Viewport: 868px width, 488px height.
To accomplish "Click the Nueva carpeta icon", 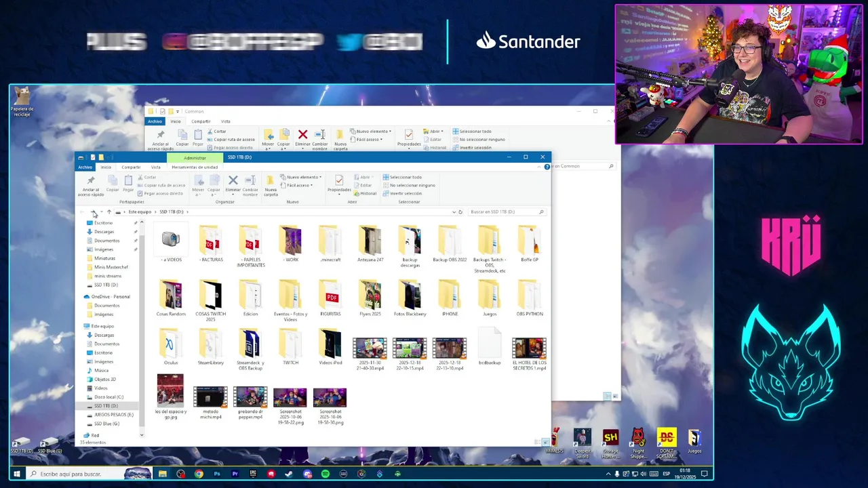I will [x=271, y=180].
